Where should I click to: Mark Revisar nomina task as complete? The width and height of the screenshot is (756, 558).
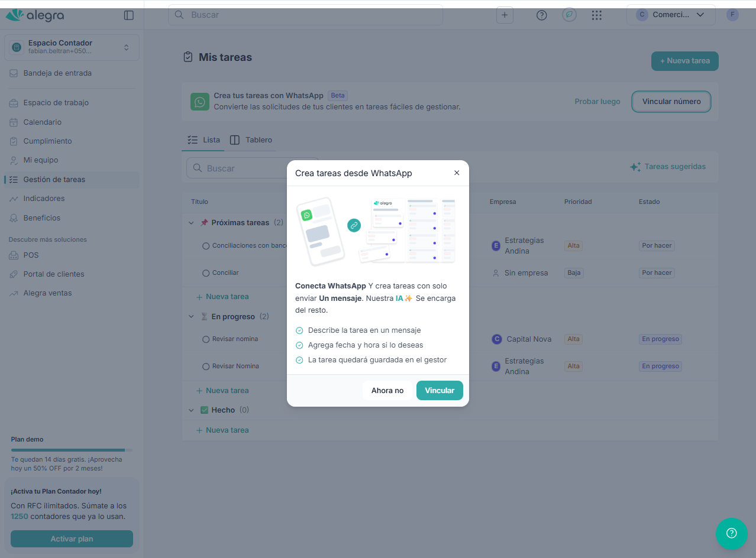206,339
